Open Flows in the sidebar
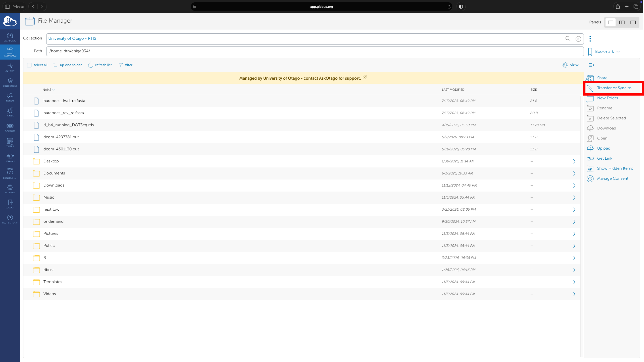This screenshot has height=362, width=644. click(x=10, y=113)
